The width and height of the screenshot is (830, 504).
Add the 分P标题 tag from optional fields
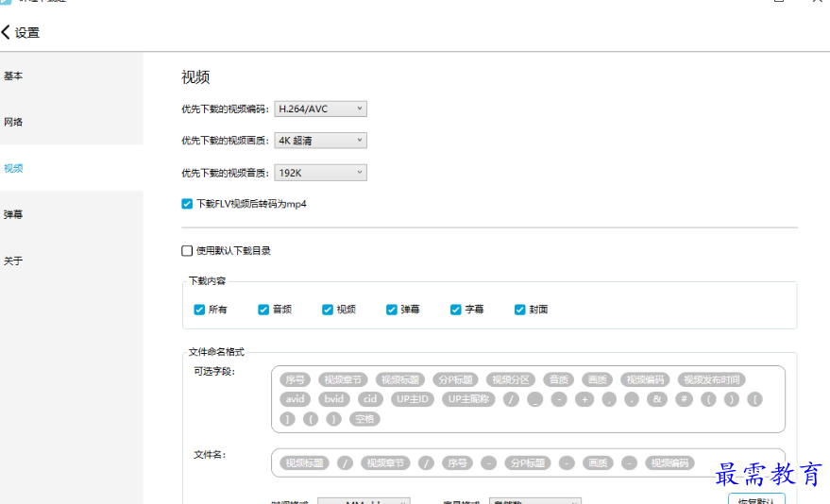coord(455,379)
